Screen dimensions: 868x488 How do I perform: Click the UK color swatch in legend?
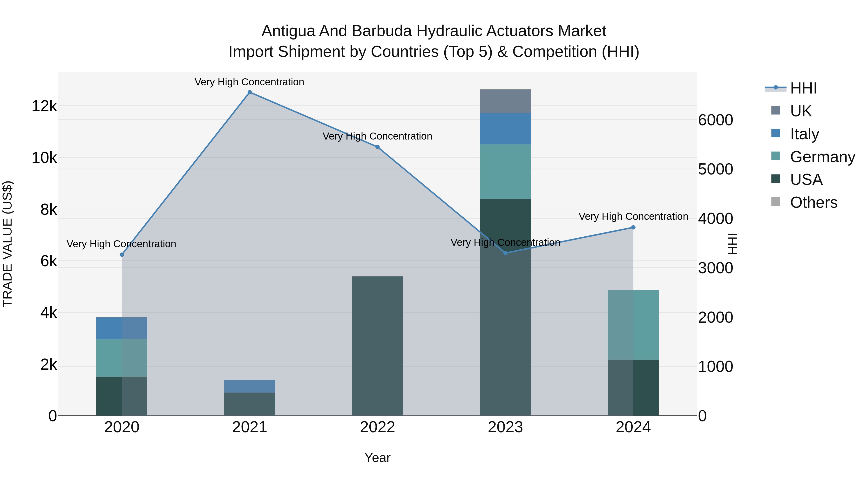(x=776, y=110)
